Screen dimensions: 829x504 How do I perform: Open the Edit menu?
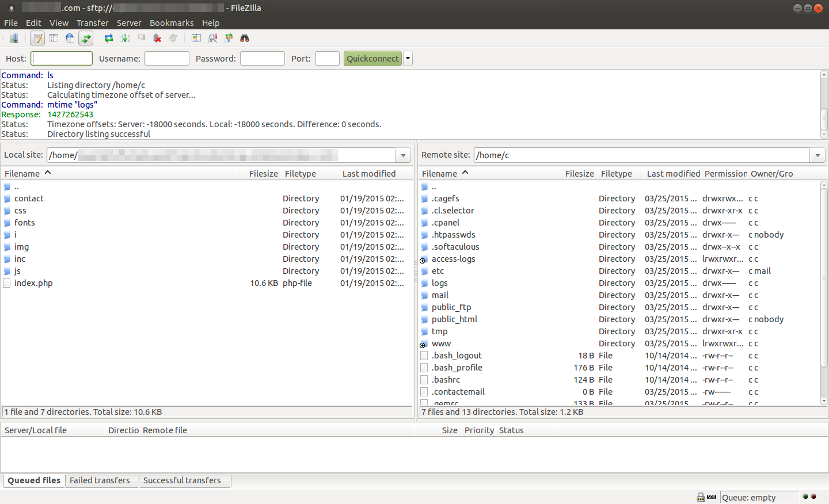[x=33, y=23]
